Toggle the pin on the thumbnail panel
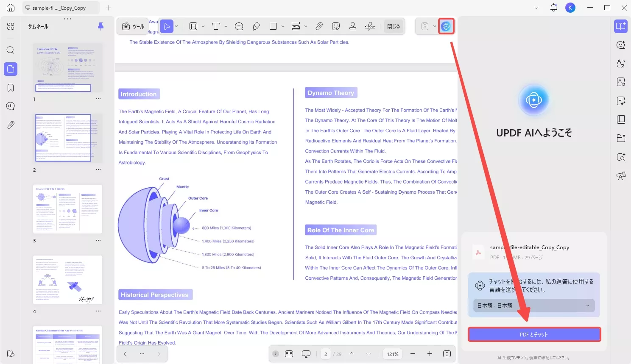The image size is (631, 364). [x=101, y=26]
